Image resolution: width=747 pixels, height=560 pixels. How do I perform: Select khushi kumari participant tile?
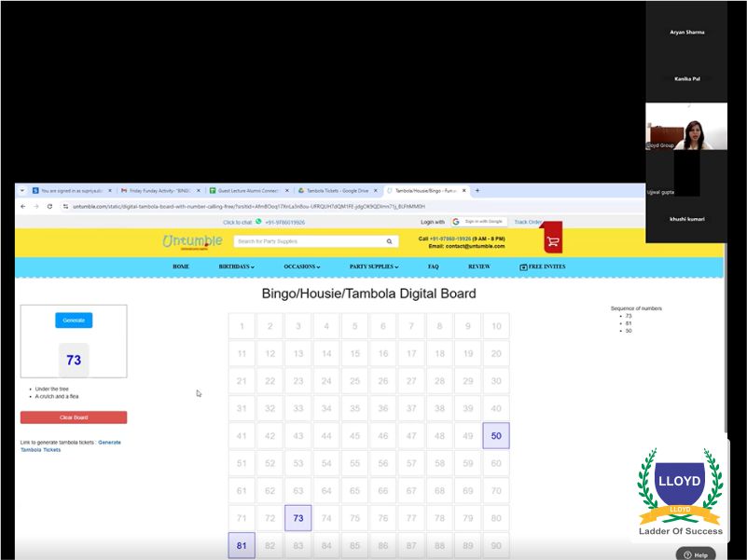[x=686, y=219]
